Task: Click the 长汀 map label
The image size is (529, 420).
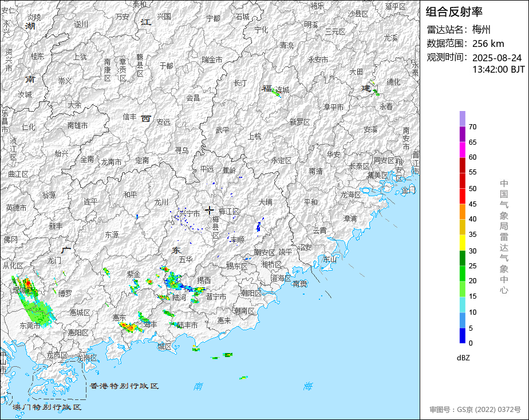Action: [x=240, y=82]
